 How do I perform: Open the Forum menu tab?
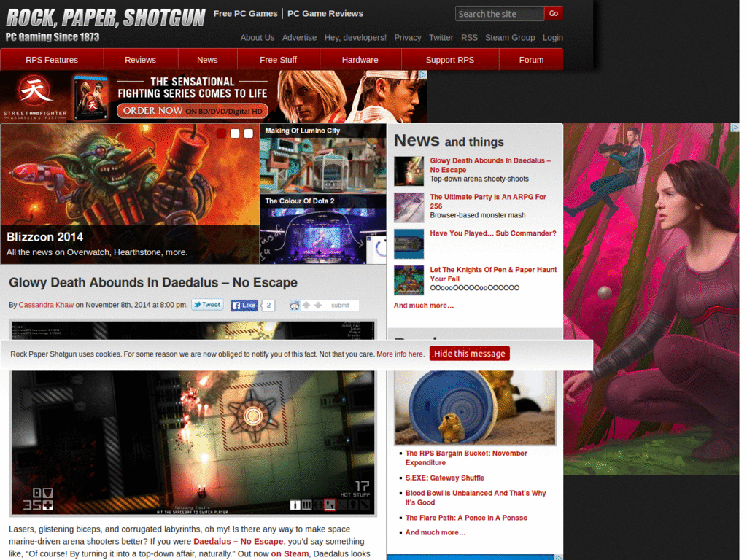pyautogui.click(x=531, y=60)
